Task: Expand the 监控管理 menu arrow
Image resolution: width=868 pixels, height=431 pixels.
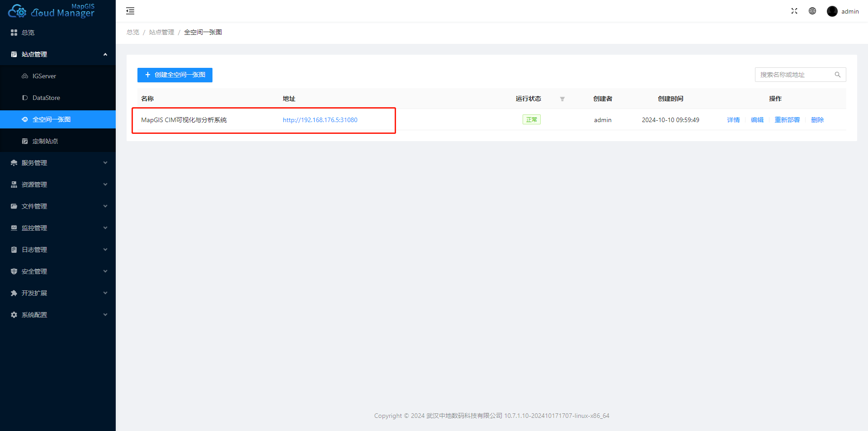Action: tap(105, 228)
